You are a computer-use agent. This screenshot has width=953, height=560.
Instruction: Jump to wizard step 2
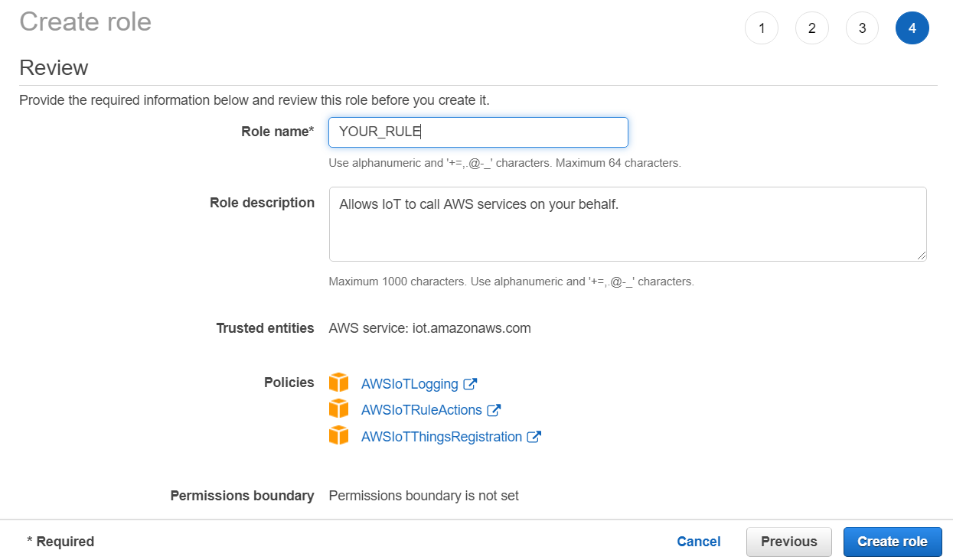point(811,28)
